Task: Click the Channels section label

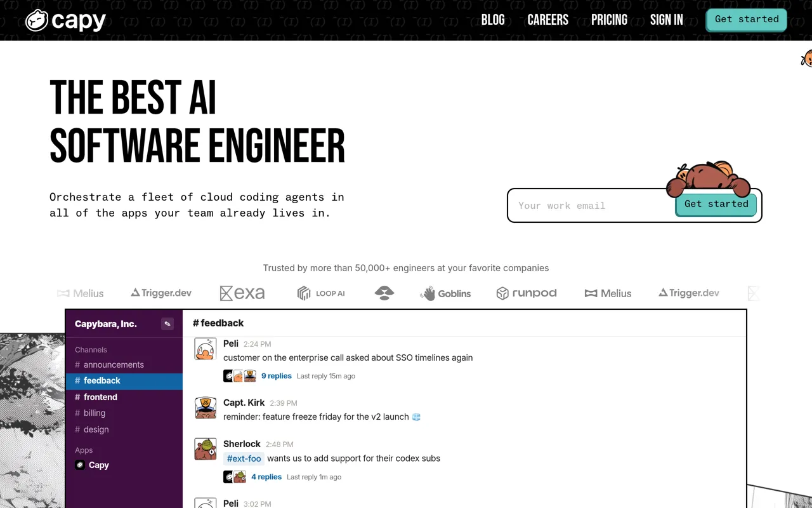Action: click(91, 350)
